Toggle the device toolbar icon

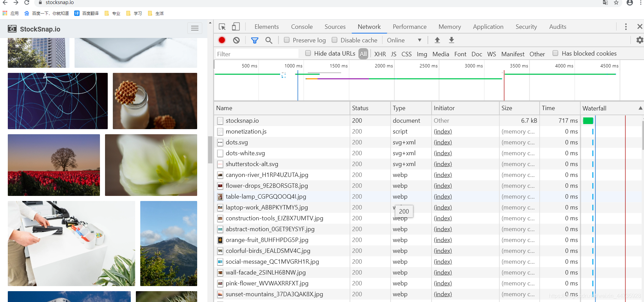click(x=236, y=27)
